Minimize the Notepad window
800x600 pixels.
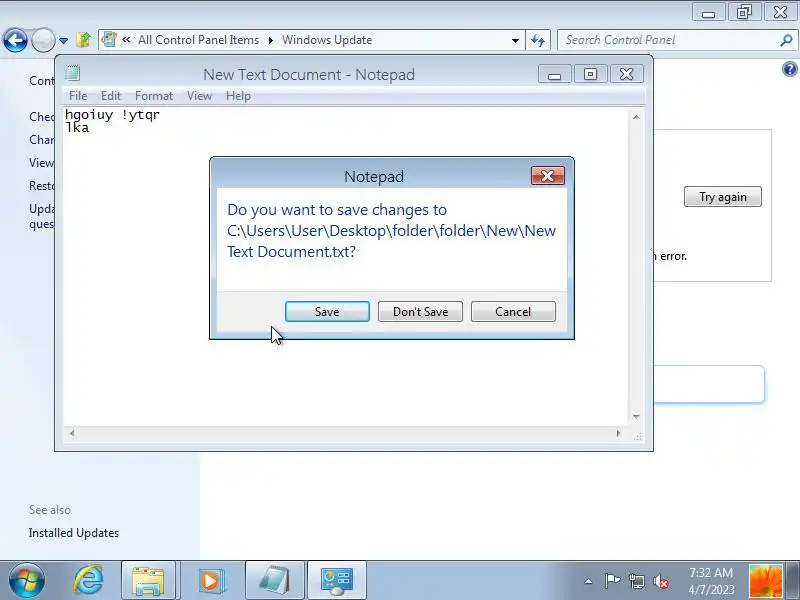pos(555,74)
